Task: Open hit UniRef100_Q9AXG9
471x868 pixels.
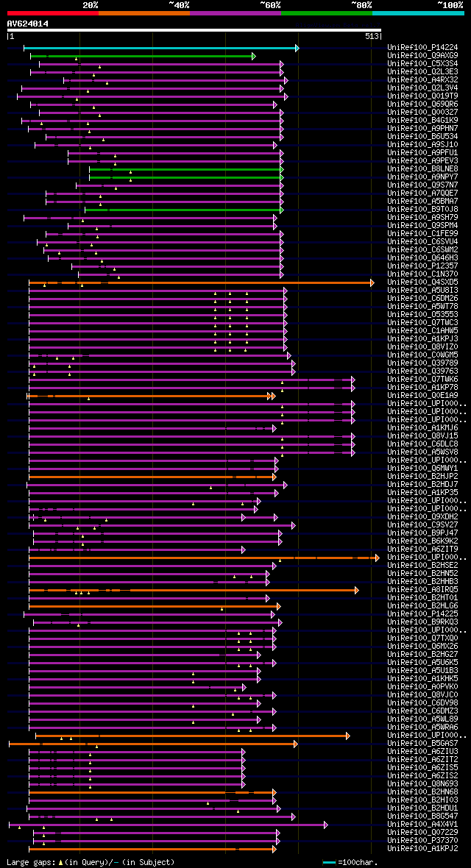Action: [x=422, y=56]
